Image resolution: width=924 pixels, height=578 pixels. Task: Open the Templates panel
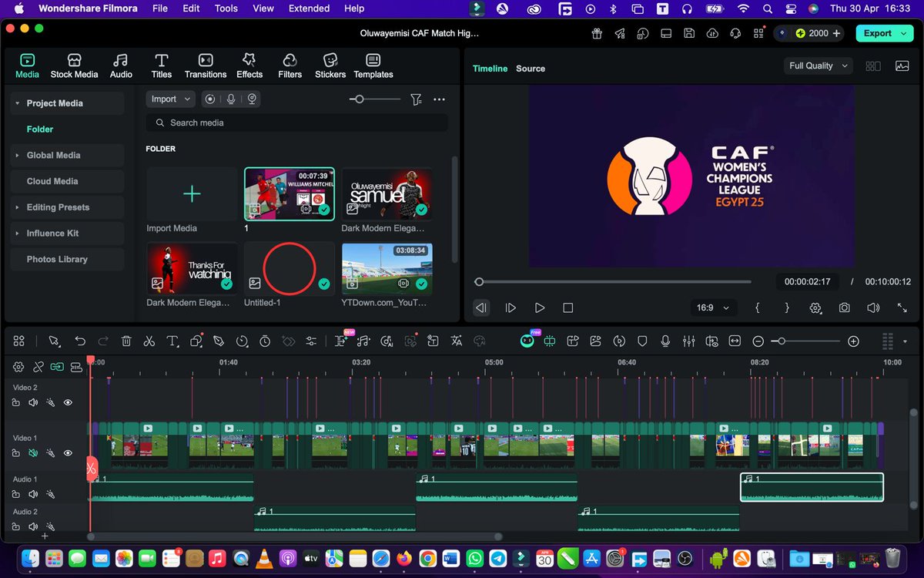tap(373, 66)
